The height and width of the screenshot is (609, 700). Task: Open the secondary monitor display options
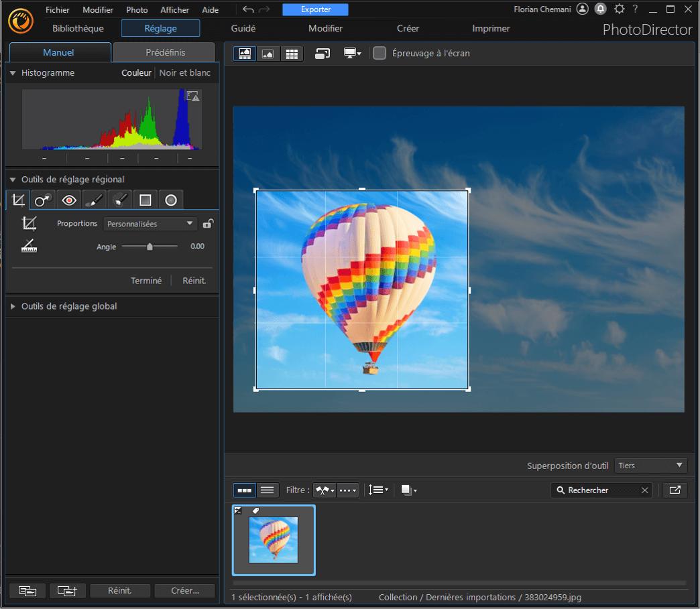[x=352, y=54]
